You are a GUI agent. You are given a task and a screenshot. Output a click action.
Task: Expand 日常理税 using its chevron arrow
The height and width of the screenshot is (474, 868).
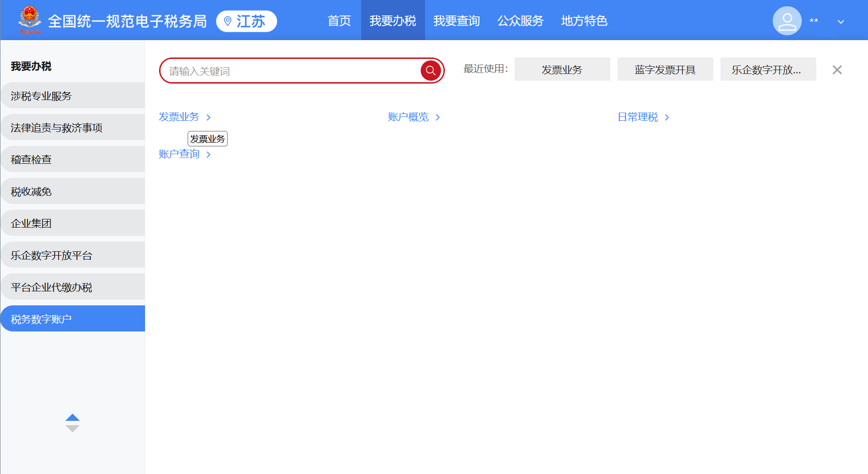[667, 117]
